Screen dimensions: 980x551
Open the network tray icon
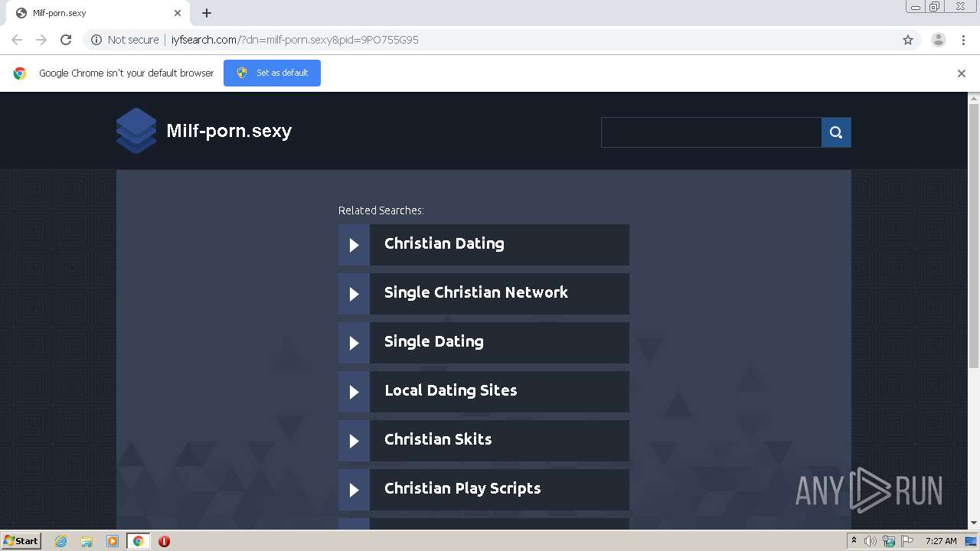(x=889, y=541)
